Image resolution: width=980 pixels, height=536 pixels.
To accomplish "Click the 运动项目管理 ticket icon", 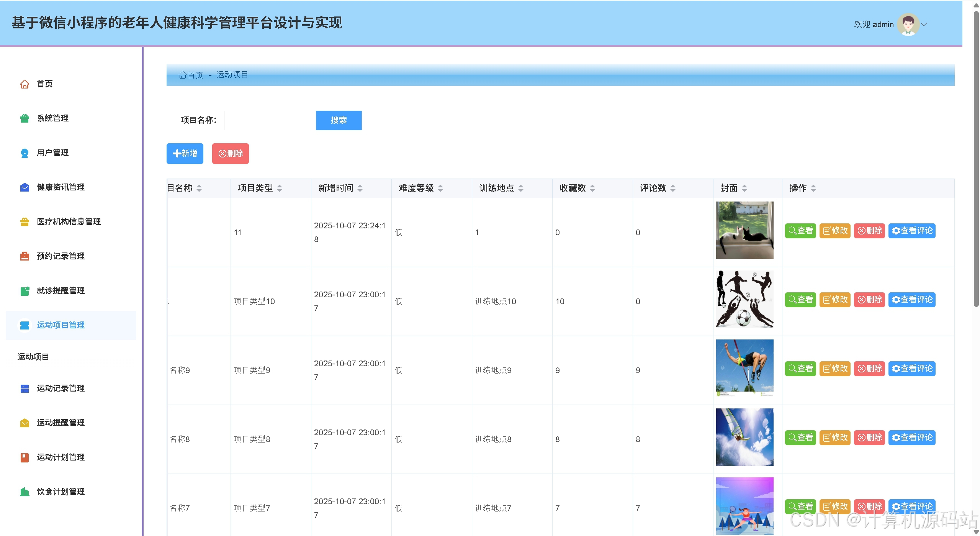I will (25, 325).
